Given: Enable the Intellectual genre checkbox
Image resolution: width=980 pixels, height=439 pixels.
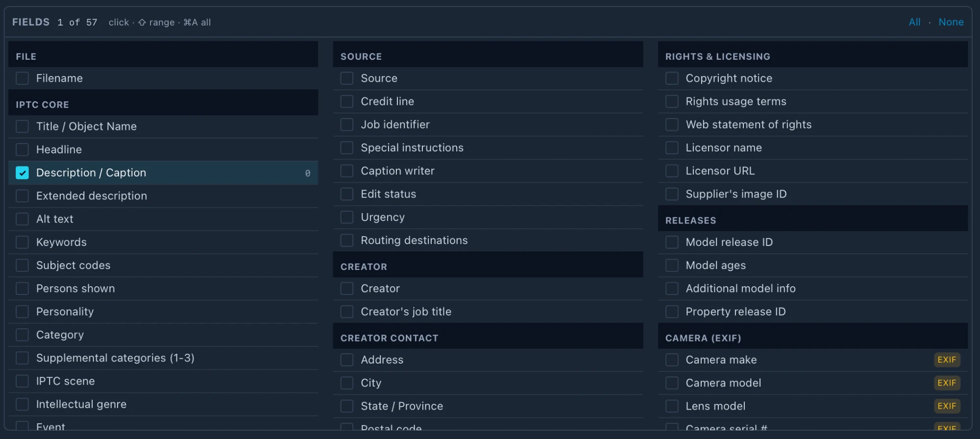Looking at the screenshot, I should tap(22, 404).
